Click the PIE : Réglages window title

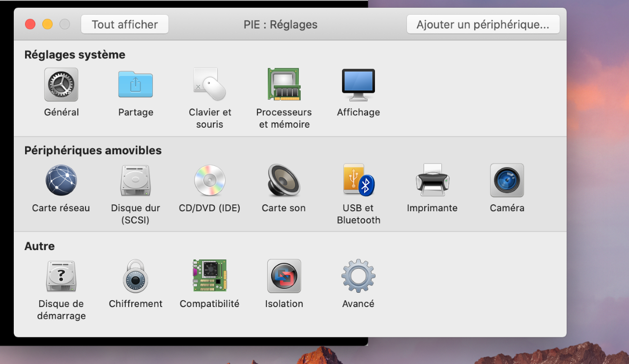(281, 25)
